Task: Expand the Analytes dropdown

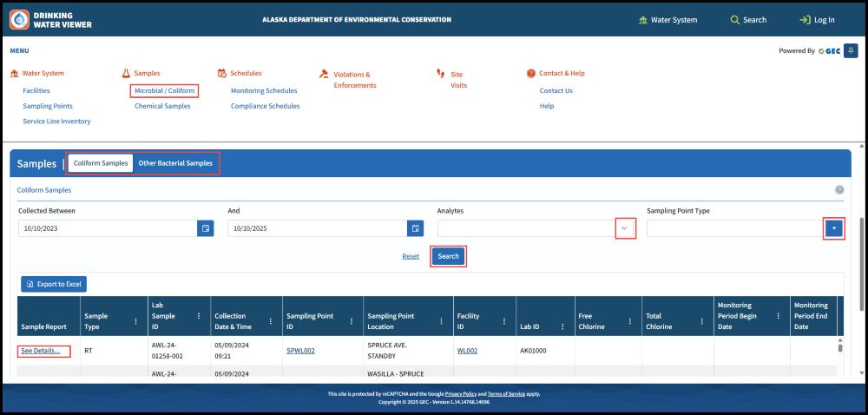Action: coord(625,228)
